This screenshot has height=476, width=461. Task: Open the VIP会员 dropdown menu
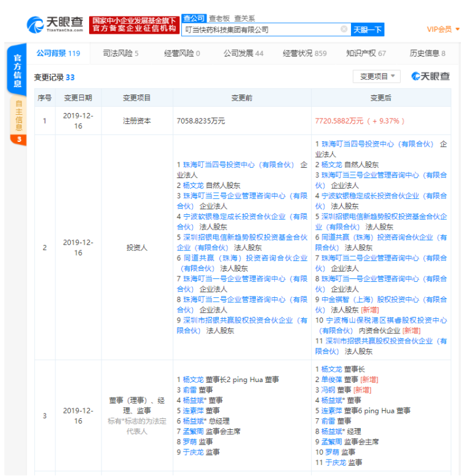443,29
